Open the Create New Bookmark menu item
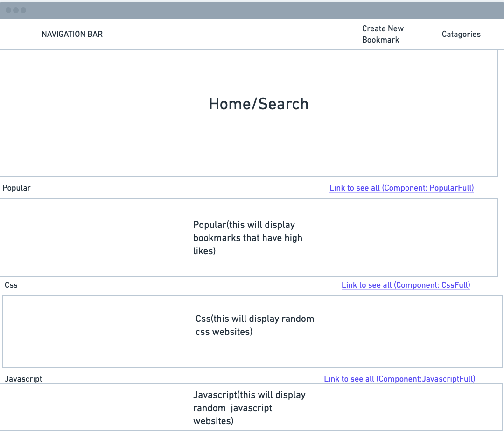The height and width of the screenshot is (433, 504). click(x=383, y=34)
